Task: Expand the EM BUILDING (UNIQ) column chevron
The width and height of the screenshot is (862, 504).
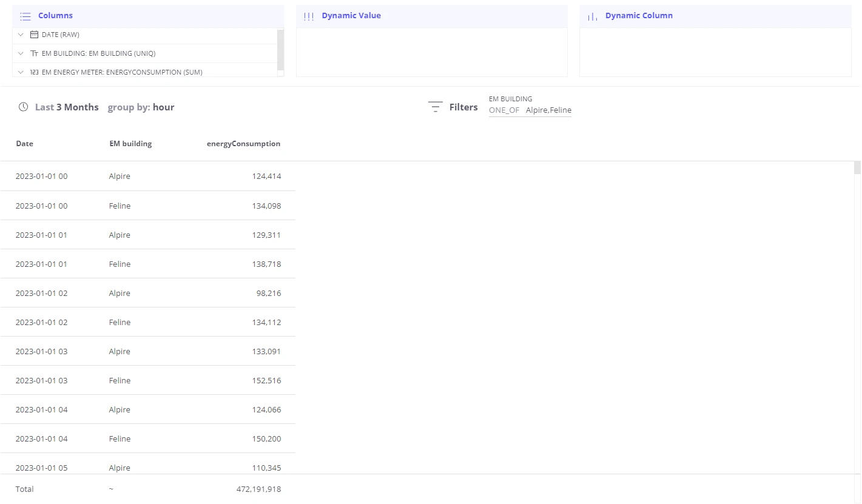Action: click(21, 53)
